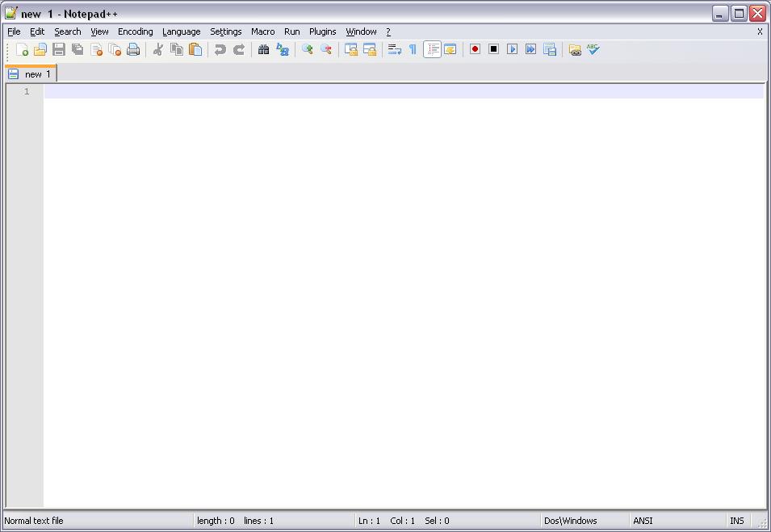
Task: Click the Zoom Out magnifier icon
Action: point(326,49)
